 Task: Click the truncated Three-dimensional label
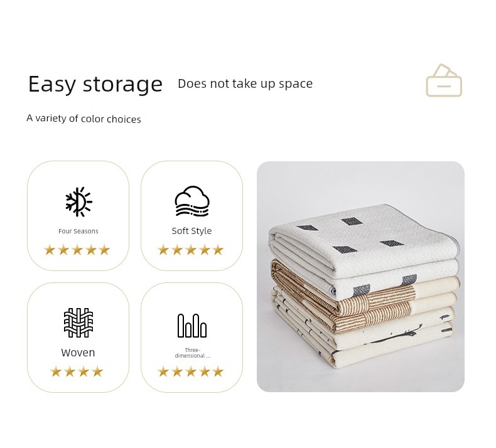[192, 353]
